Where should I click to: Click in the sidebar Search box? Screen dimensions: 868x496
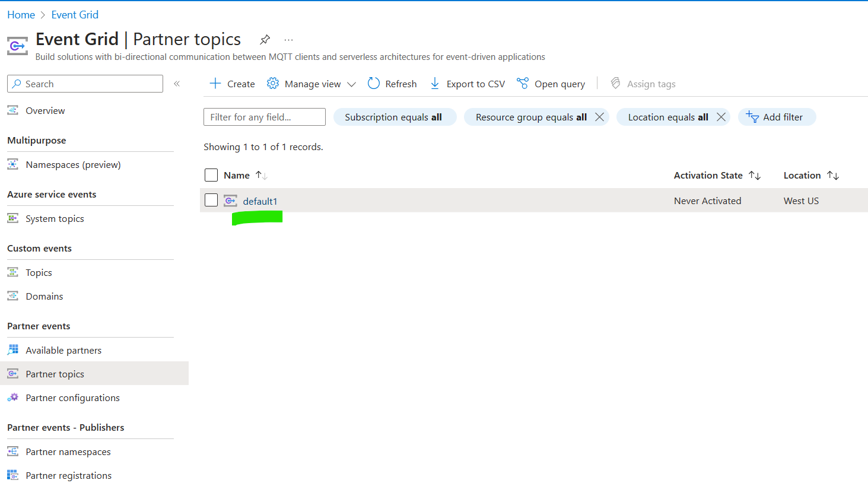[85, 84]
